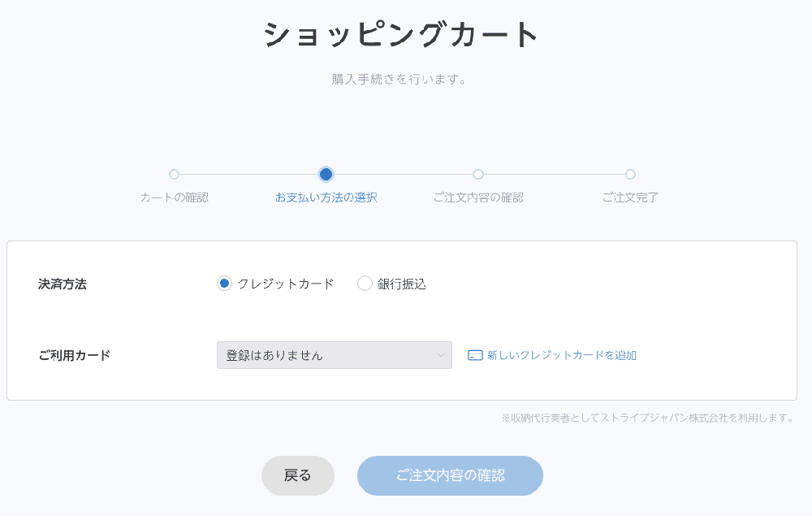Click the ご注文内容の確認 step circle
The image size is (812, 516).
(x=478, y=174)
